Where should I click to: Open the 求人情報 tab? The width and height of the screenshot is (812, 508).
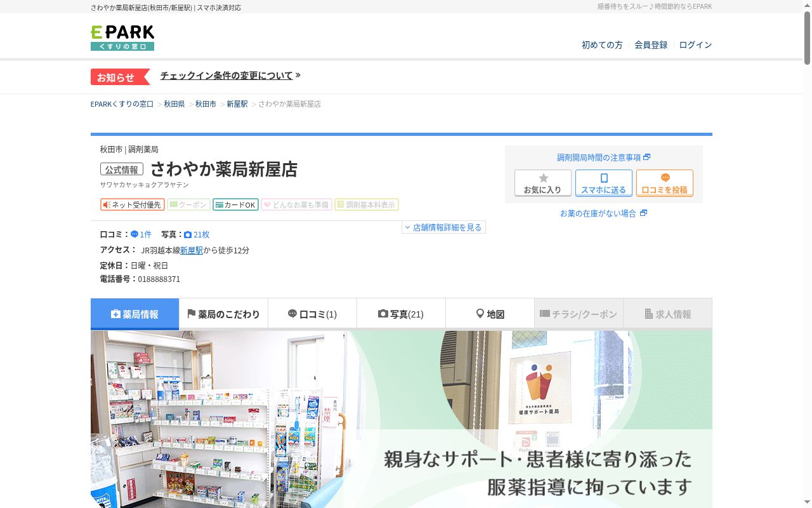667,314
